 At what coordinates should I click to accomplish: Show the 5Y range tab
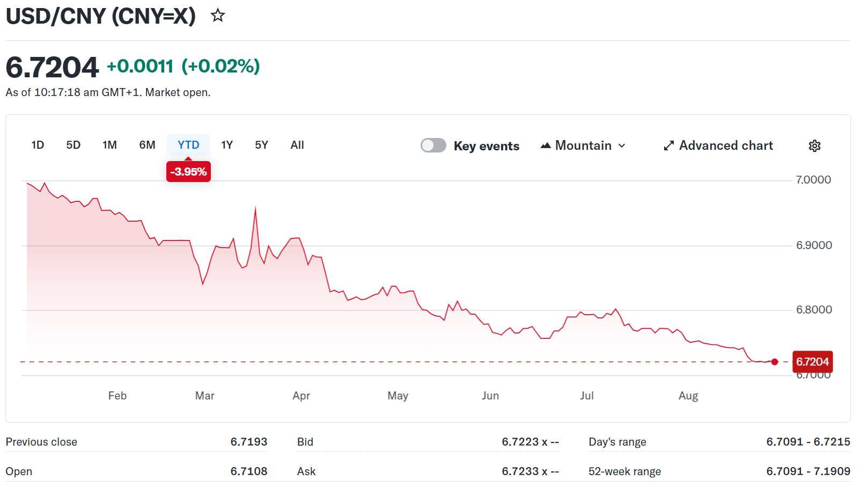(261, 145)
